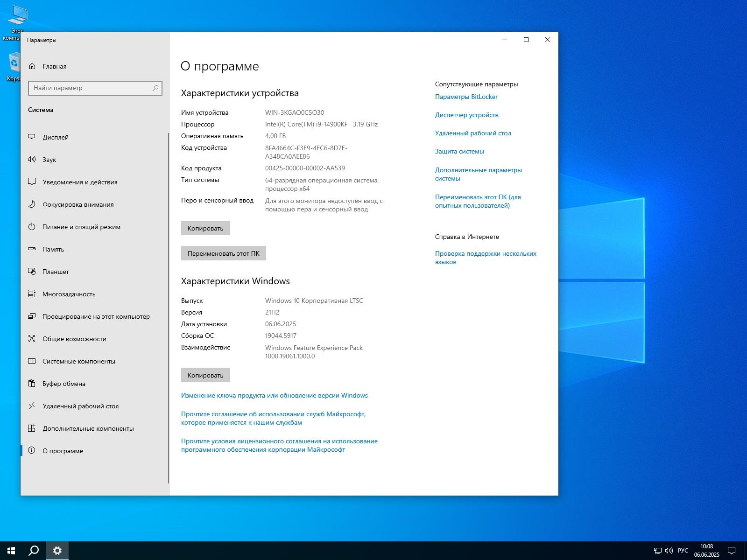Focus the Найти параметр search field
747x560 pixels.
click(x=95, y=88)
